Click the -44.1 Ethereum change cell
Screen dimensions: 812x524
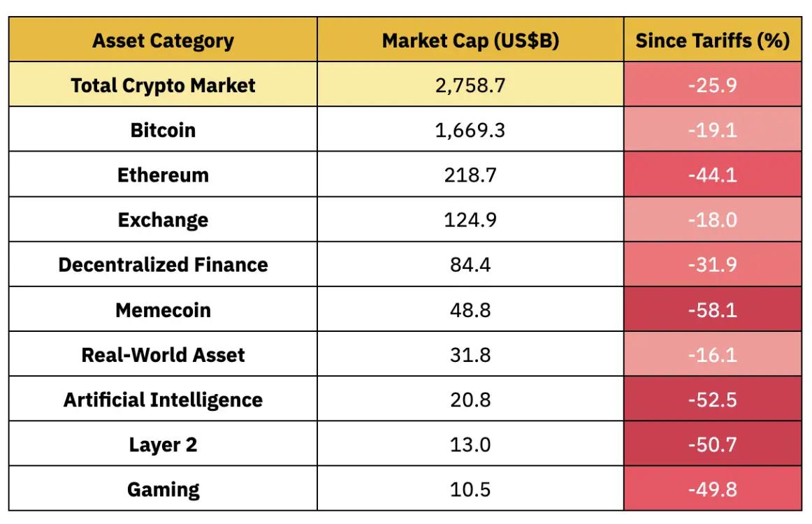pyautogui.click(x=712, y=175)
